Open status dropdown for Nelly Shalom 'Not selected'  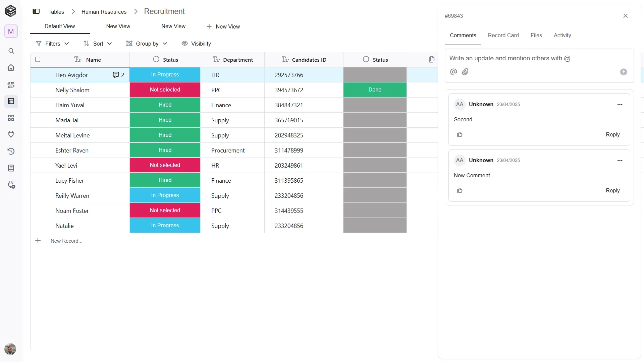click(165, 90)
